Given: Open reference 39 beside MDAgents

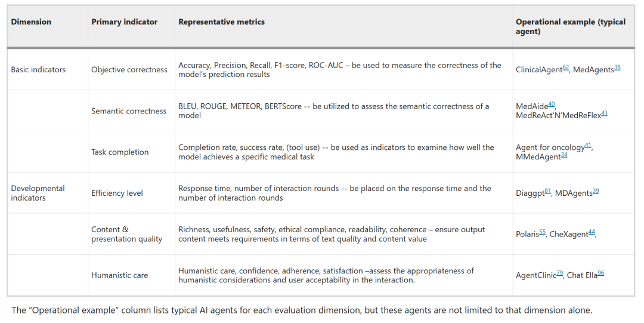Looking at the screenshot, I should (596, 191).
